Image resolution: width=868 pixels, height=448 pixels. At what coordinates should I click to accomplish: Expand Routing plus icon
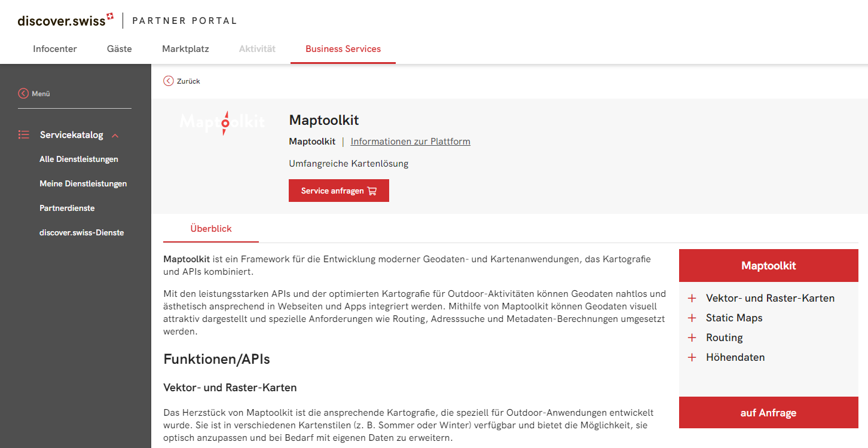(692, 337)
